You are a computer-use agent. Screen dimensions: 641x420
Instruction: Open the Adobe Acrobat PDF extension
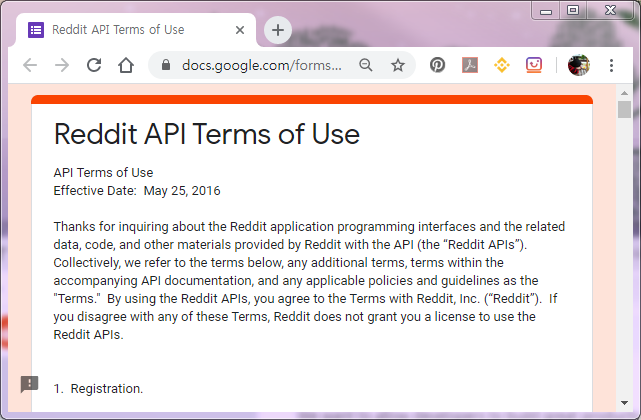(x=470, y=65)
